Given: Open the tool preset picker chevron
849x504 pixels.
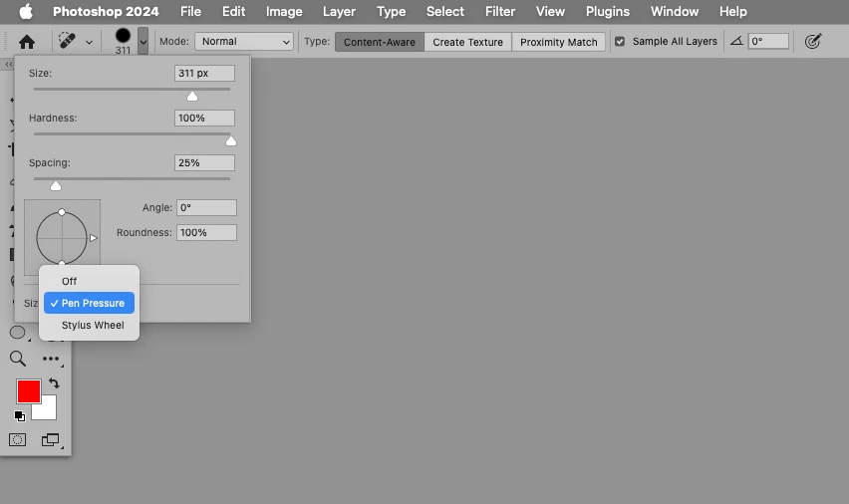Looking at the screenshot, I should (x=89, y=42).
